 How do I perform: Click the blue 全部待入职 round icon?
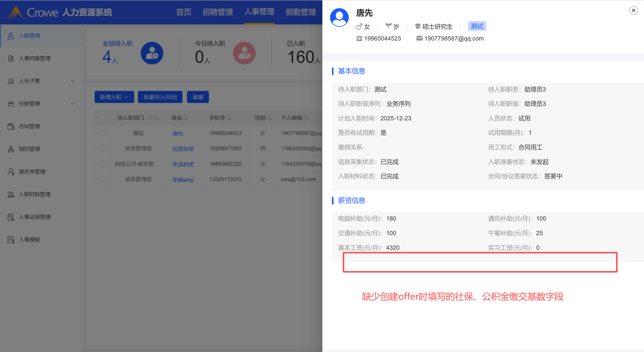[x=152, y=53]
